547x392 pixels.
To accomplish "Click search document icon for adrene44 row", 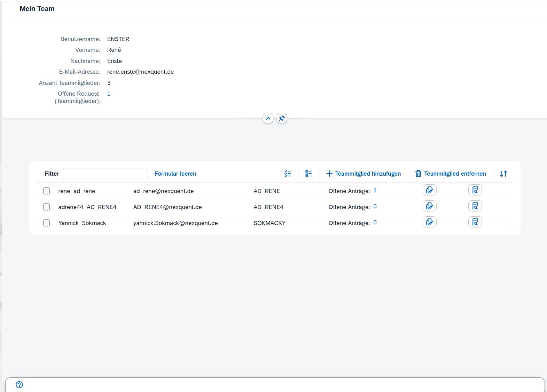I will coord(475,206).
